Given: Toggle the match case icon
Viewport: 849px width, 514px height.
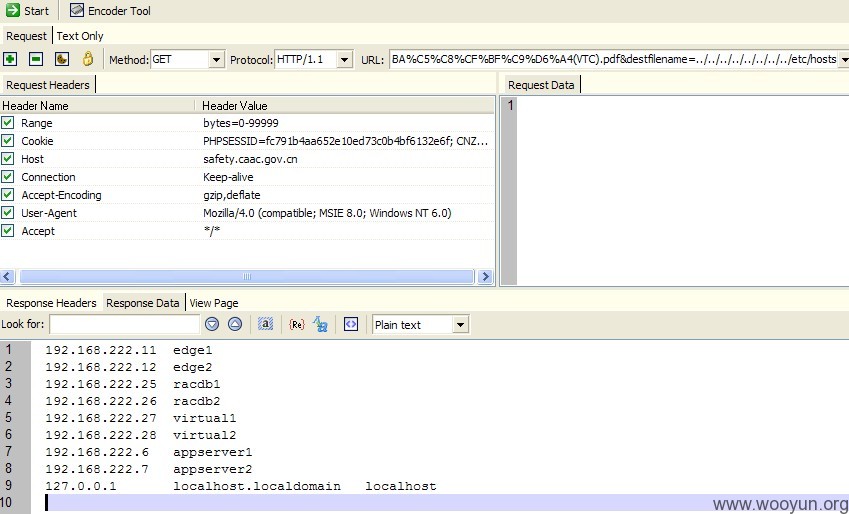Looking at the screenshot, I should (x=265, y=324).
